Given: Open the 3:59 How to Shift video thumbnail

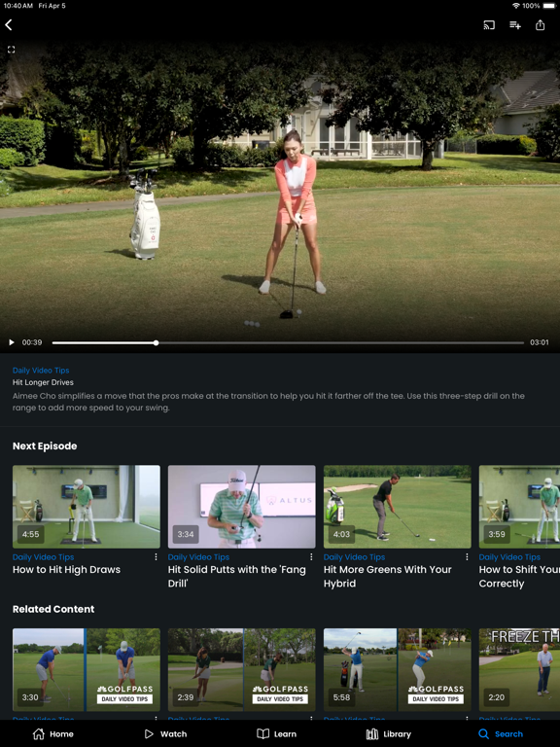Looking at the screenshot, I should pyautogui.click(x=519, y=507).
